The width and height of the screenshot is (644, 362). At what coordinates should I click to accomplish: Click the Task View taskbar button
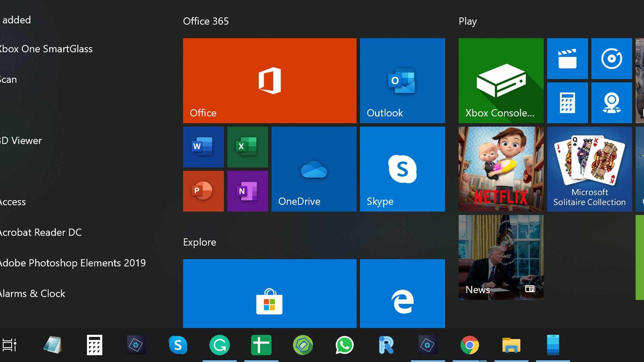pyautogui.click(x=9, y=345)
